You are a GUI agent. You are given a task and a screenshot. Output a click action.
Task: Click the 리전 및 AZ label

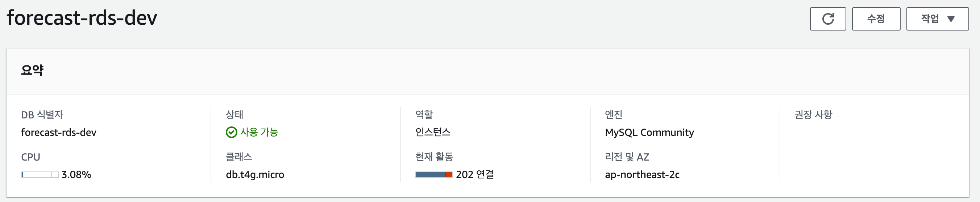627,157
